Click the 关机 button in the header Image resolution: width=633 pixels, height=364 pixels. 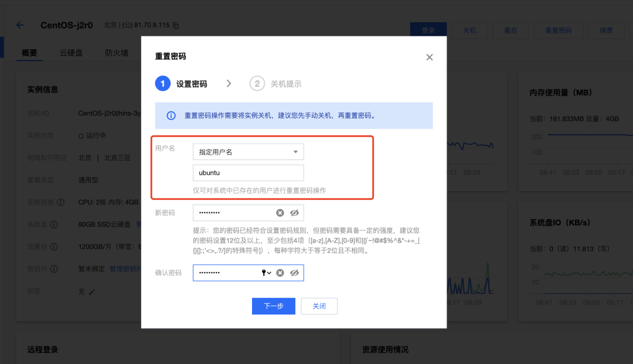tap(469, 30)
